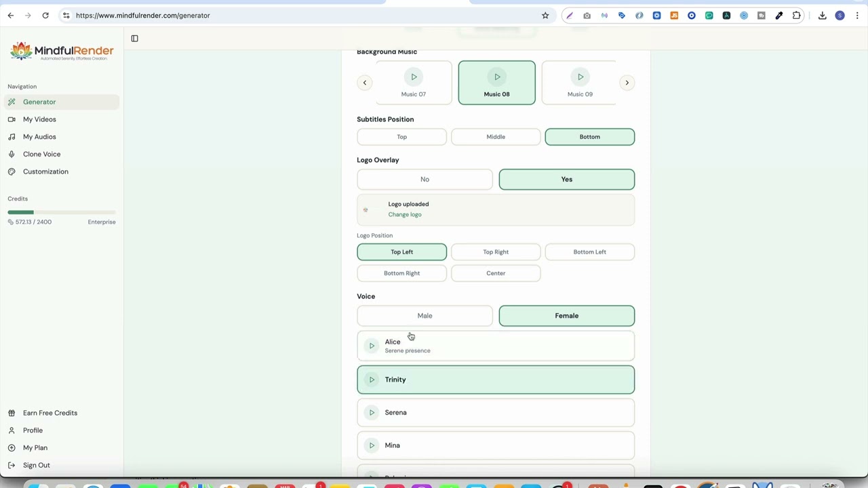Place logo at Bottom Left

point(590,252)
